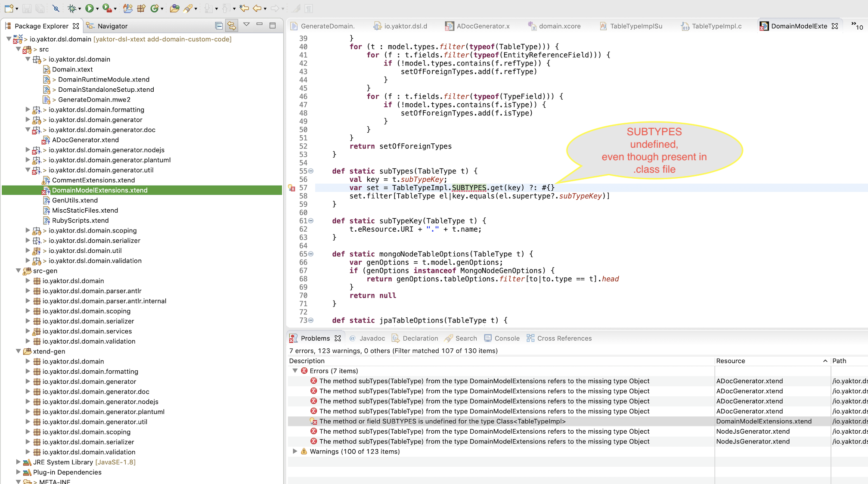Minimize the Package Explorer panel
Image resolution: width=868 pixels, height=484 pixels.
[259, 25]
